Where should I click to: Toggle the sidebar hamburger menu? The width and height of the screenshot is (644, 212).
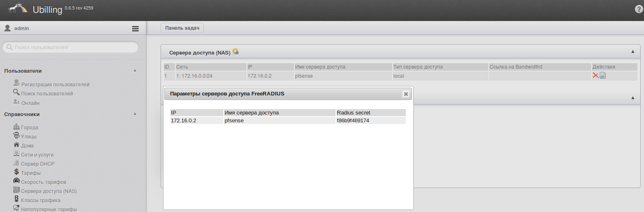coord(135,29)
